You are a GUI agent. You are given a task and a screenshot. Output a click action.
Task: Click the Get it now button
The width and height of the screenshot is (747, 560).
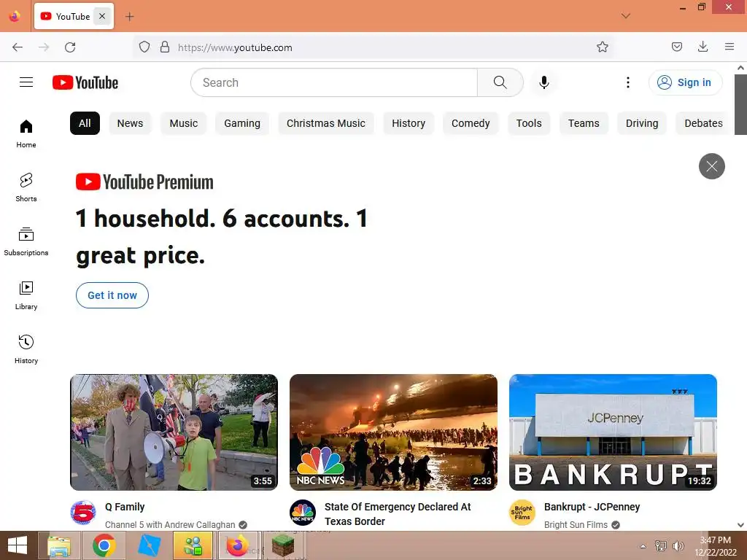tap(112, 295)
